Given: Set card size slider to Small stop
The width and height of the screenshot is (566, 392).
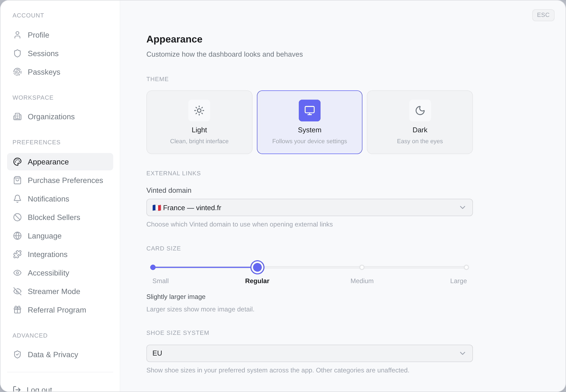Looking at the screenshot, I should 153,268.
